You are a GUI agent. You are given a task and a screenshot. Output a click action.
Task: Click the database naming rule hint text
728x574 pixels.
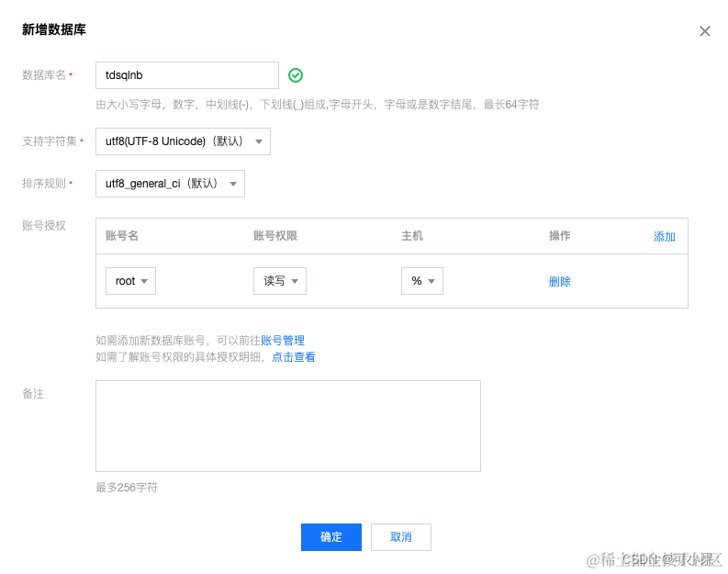tap(317, 105)
